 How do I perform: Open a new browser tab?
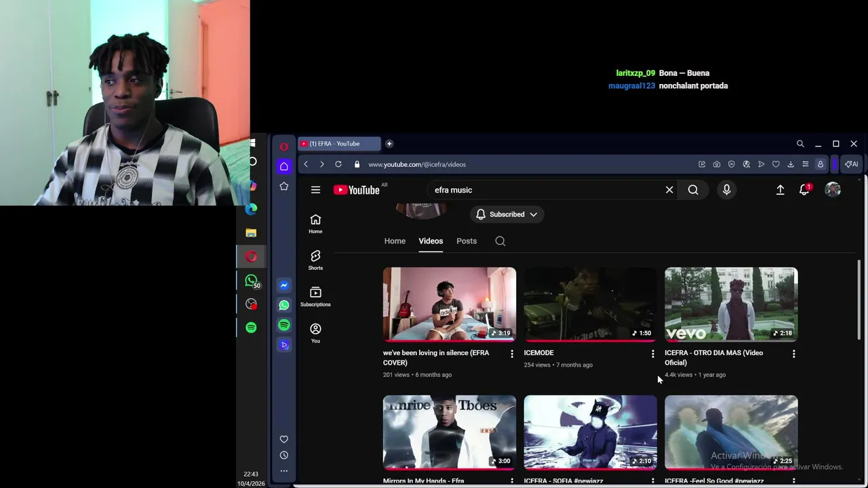(389, 144)
